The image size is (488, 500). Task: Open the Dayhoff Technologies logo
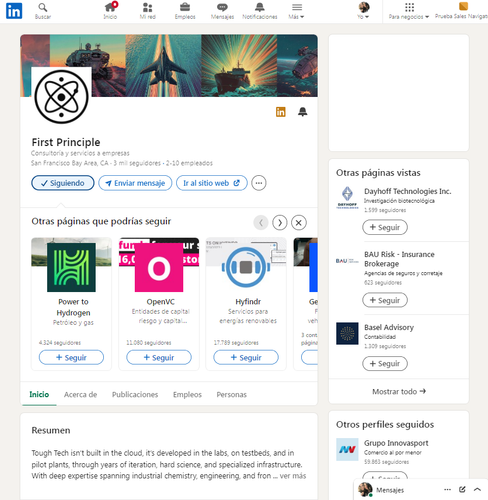point(347,197)
